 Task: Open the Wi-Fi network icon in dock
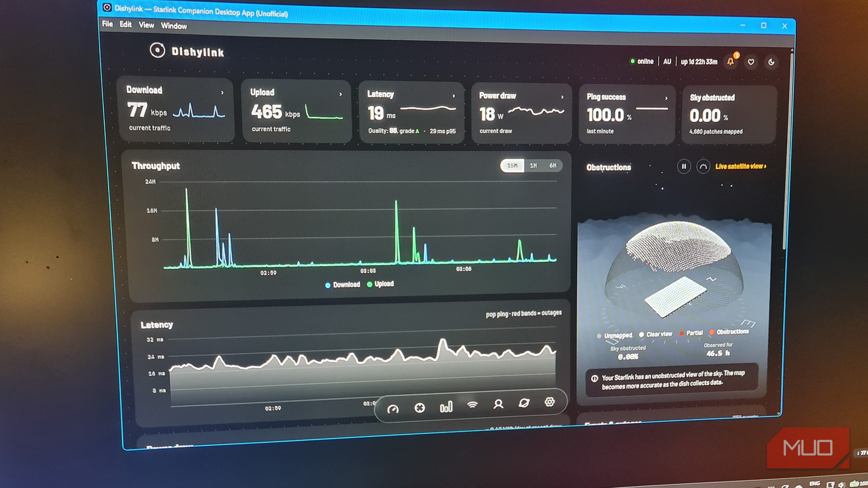[473, 405]
